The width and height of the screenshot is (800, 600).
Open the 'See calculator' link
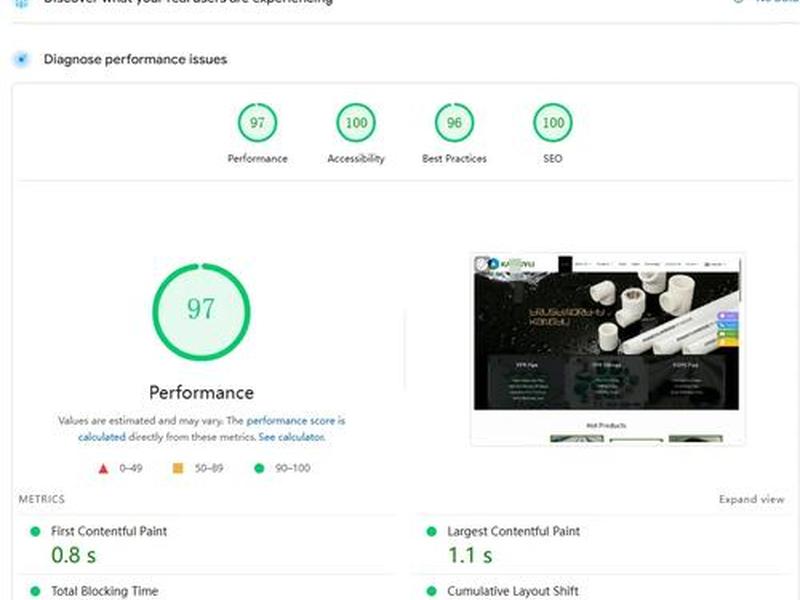click(x=291, y=437)
